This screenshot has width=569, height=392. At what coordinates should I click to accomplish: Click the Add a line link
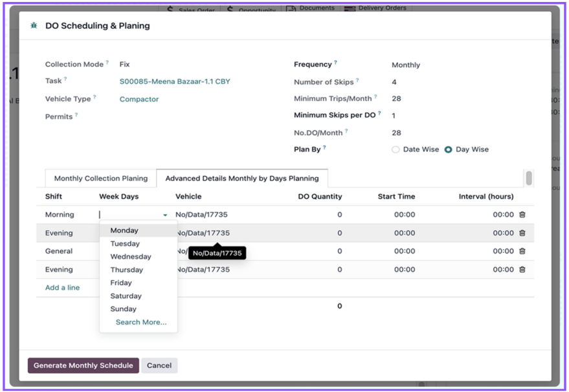tap(62, 288)
